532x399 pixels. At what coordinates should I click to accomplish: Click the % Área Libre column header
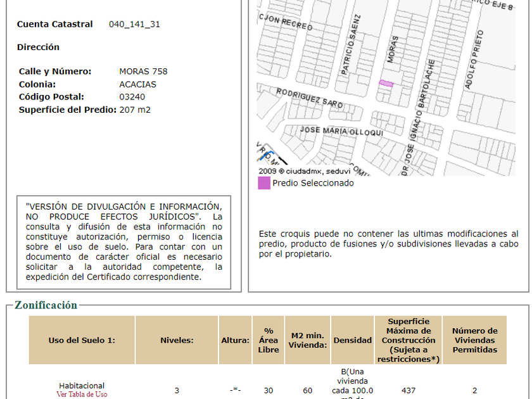pos(269,340)
